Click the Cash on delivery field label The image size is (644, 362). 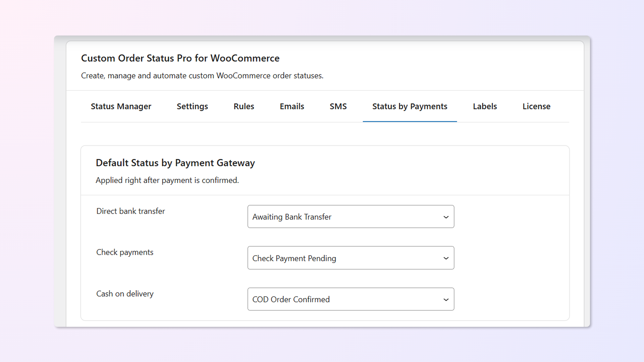pyautogui.click(x=125, y=294)
